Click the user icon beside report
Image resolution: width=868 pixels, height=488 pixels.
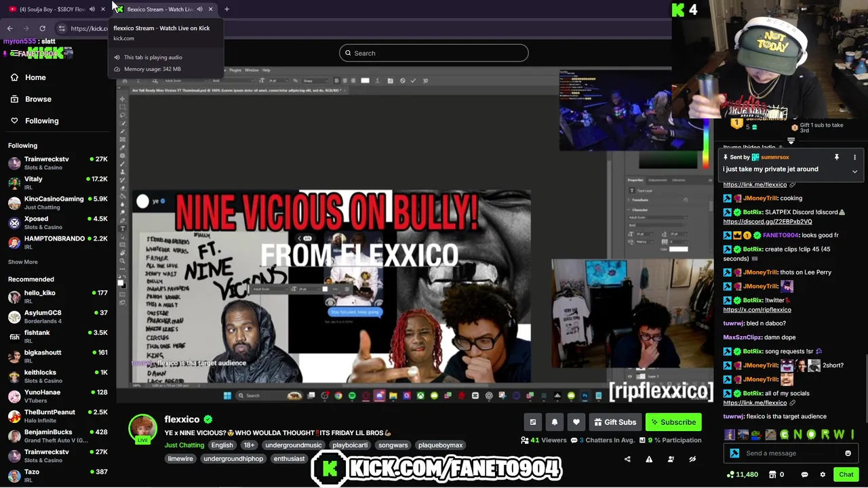pos(671,460)
